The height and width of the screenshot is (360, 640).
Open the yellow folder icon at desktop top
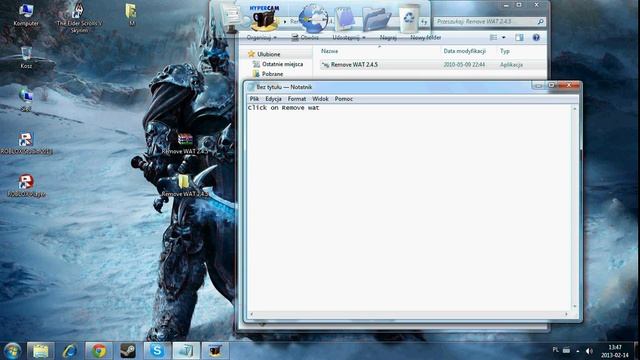(x=131, y=14)
